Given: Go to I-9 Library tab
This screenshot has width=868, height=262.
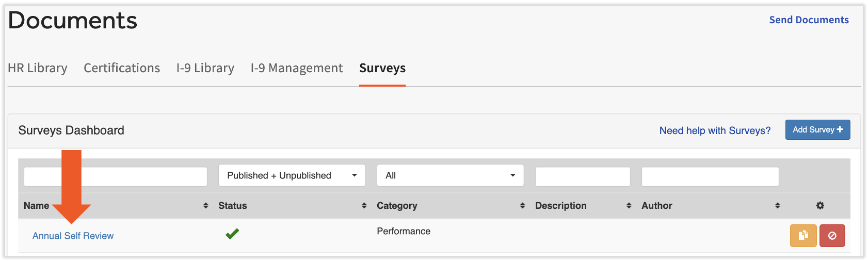Looking at the screenshot, I should click(x=205, y=68).
